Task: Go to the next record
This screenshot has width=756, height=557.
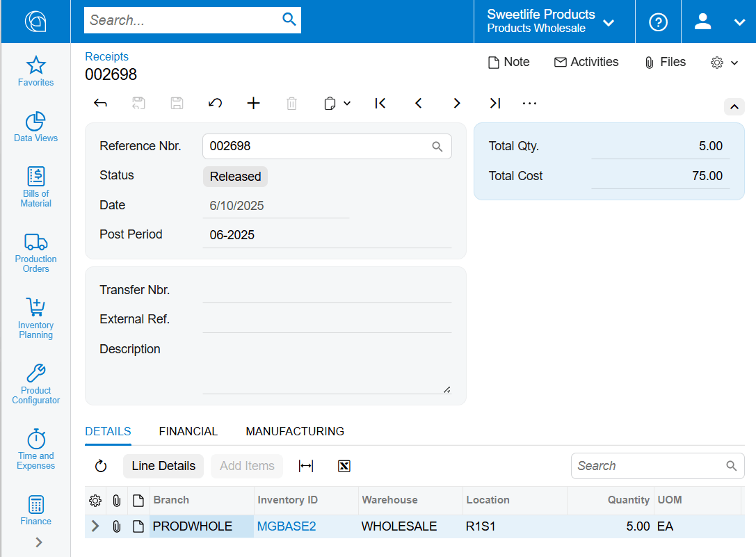Action: click(x=457, y=104)
